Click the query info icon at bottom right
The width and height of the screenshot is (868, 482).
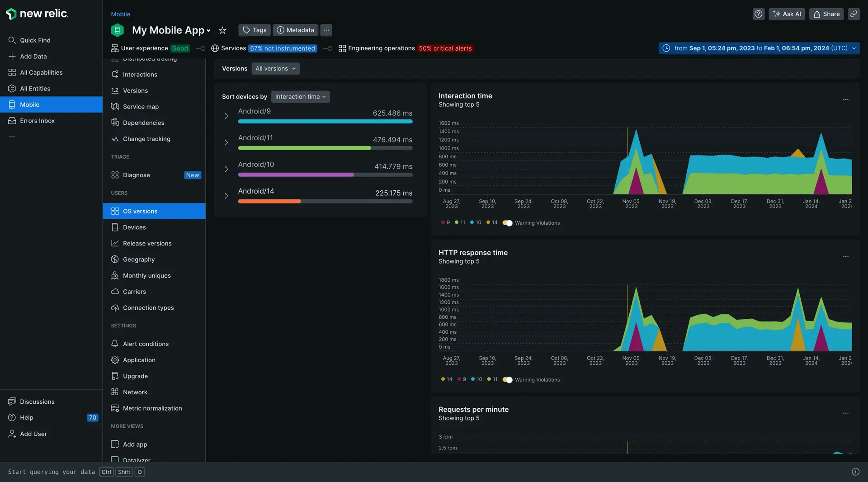(x=855, y=472)
